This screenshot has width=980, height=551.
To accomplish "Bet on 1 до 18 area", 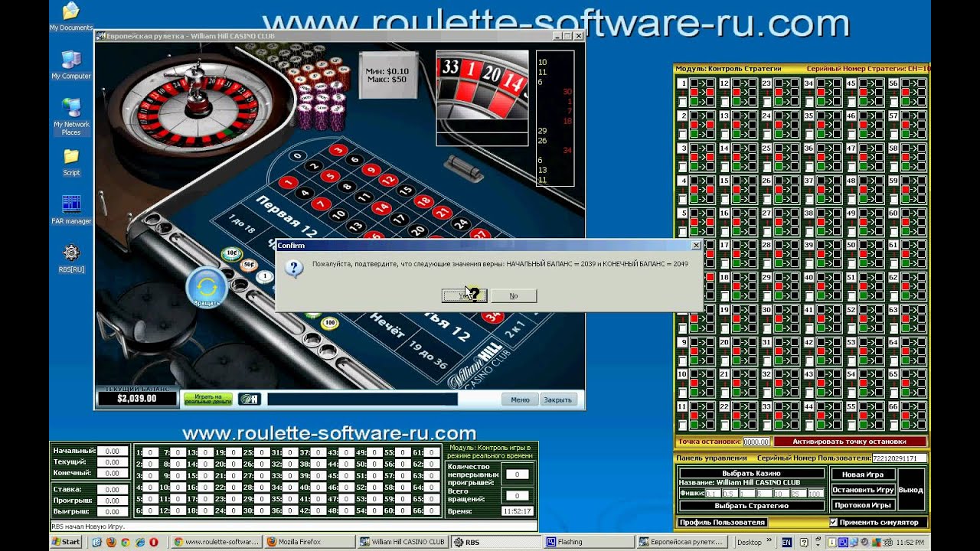I will click(241, 224).
